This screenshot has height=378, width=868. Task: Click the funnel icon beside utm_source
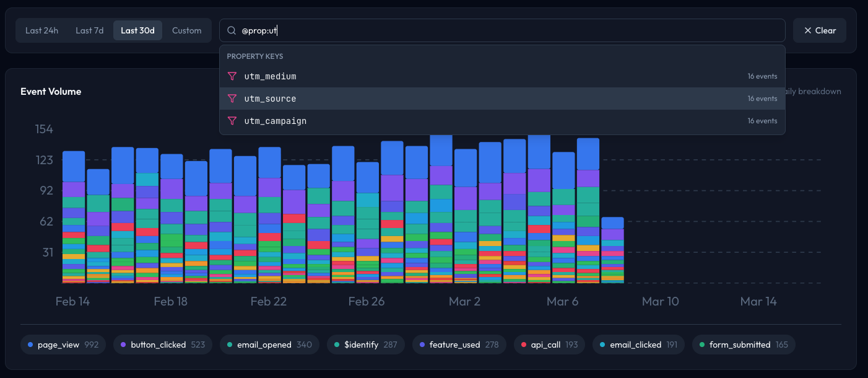tap(232, 98)
